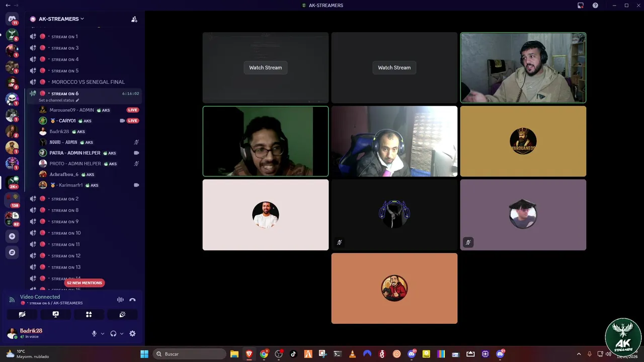
Task: Click video tile of man in gaming chair
Action: point(394,141)
